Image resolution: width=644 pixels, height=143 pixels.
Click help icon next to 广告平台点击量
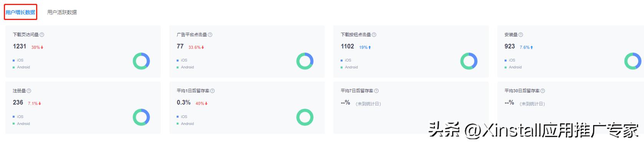pos(210,35)
